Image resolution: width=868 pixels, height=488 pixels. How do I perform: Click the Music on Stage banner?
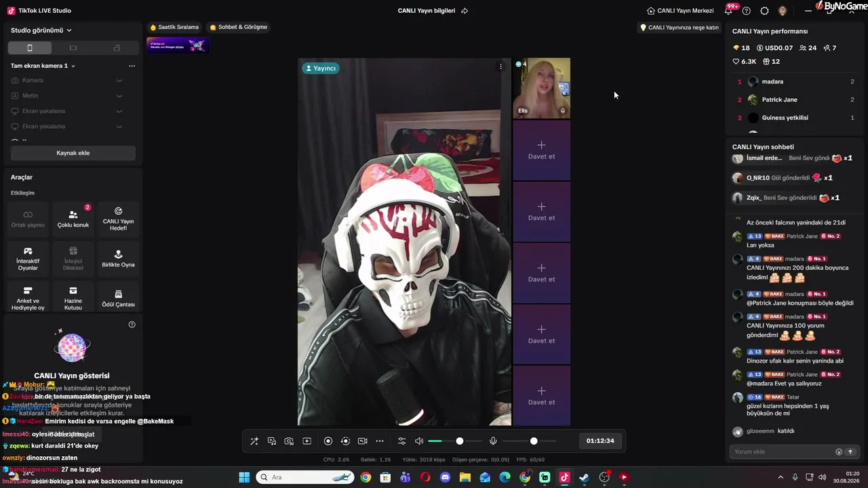pyautogui.click(x=178, y=45)
